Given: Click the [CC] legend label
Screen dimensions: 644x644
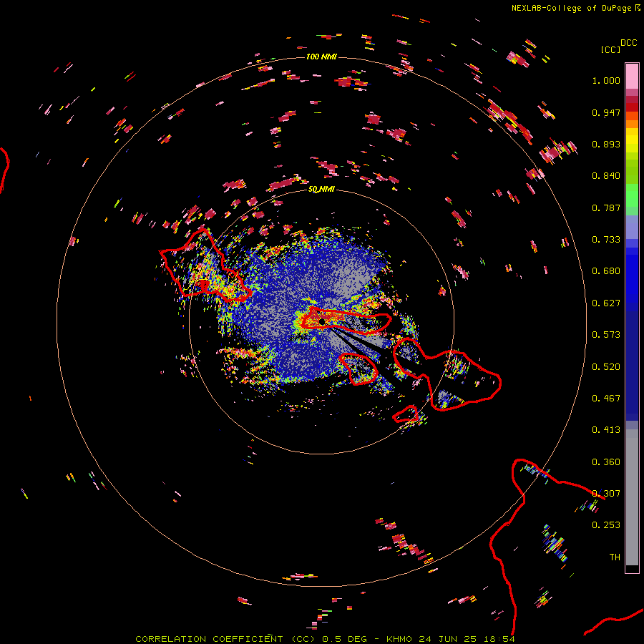Looking at the screenshot, I should [610, 49].
